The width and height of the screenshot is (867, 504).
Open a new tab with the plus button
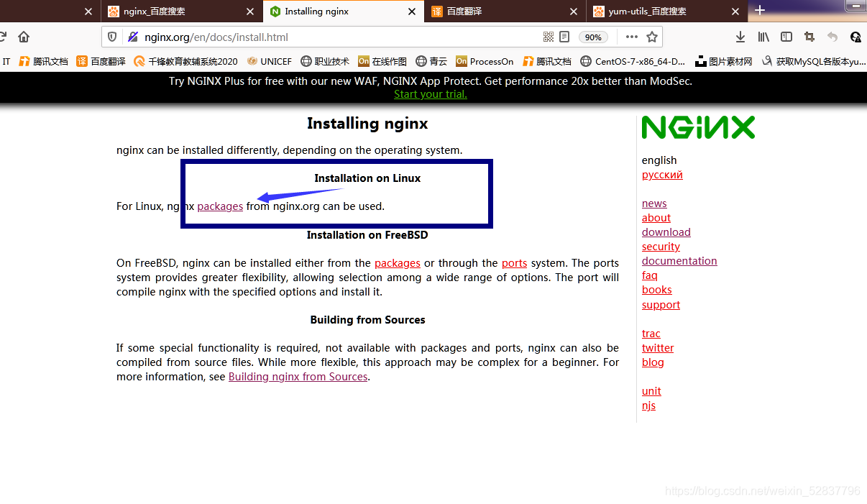[760, 10]
